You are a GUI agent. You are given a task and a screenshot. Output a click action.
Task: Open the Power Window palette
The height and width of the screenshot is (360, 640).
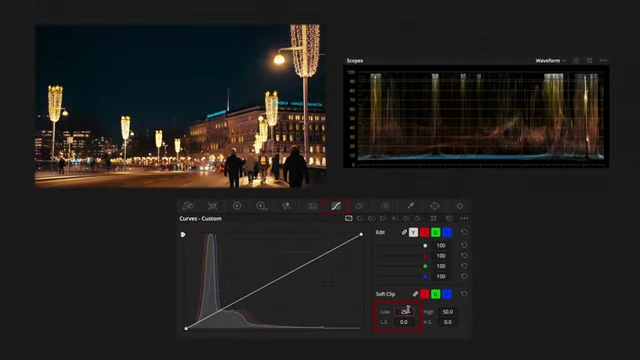[x=435, y=206]
